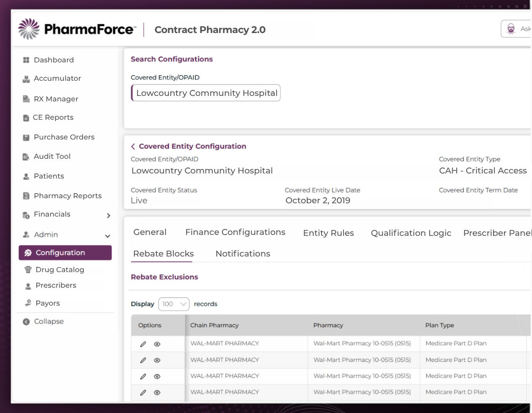Click the CE Reports document icon

(26, 118)
